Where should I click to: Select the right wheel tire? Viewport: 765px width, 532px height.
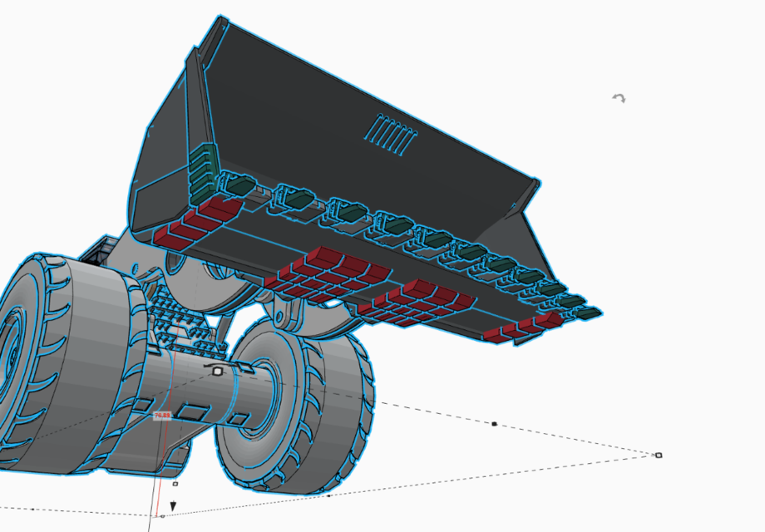click(333, 407)
